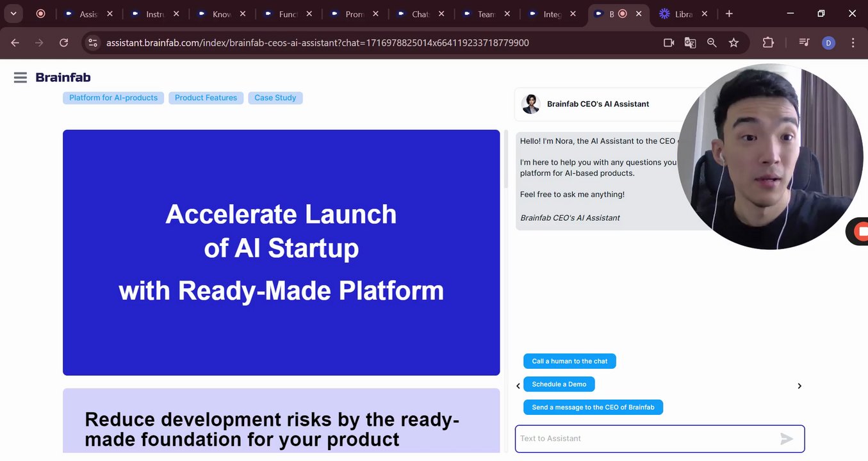Click Send a message to the CEO of Brainfab

(x=593, y=407)
